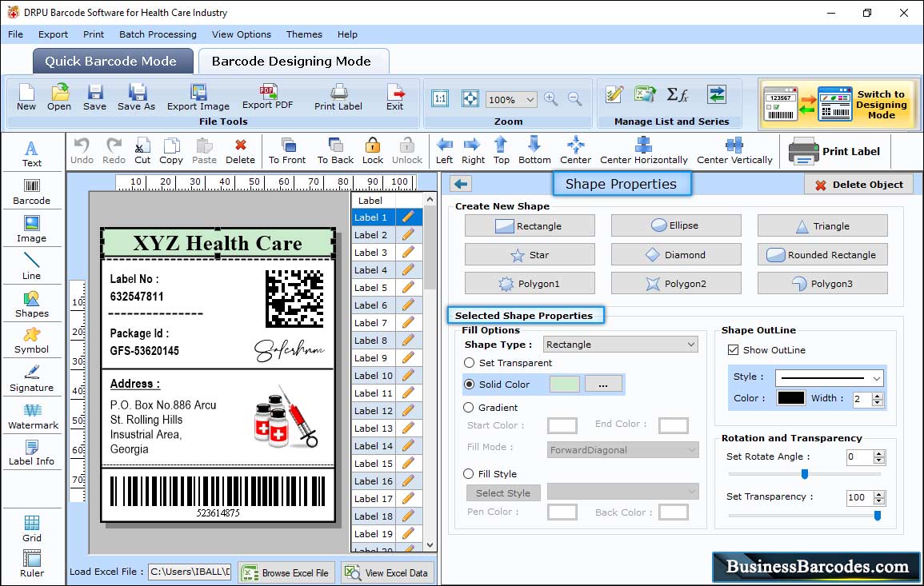Open Label Info in sidebar

pyautogui.click(x=32, y=452)
